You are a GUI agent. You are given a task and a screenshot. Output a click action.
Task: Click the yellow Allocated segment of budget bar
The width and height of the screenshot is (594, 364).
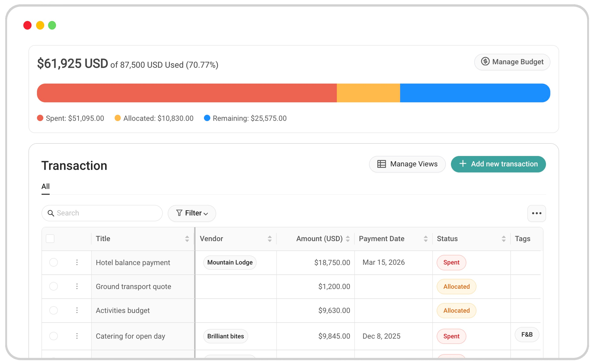pyautogui.click(x=368, y=93)
